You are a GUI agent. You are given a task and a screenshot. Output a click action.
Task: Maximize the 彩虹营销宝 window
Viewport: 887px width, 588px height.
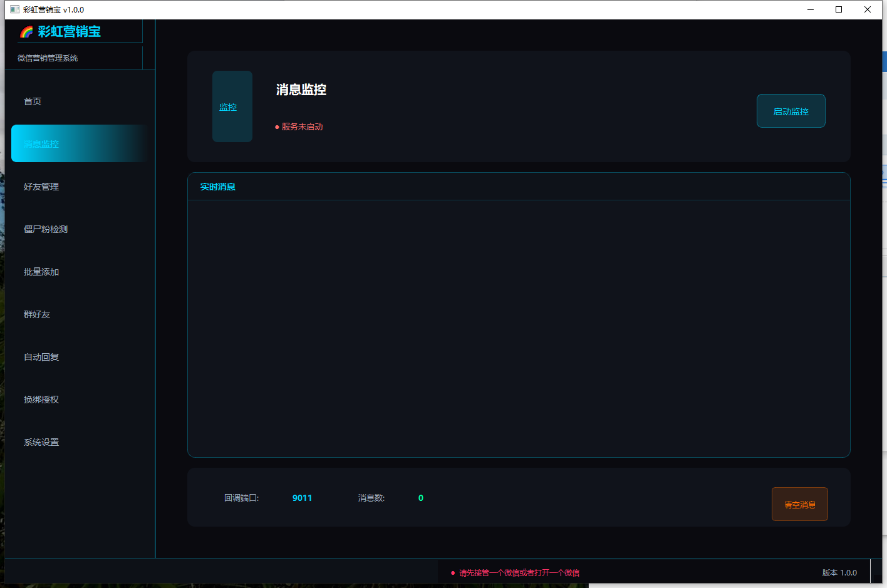(x=839, y=9)
